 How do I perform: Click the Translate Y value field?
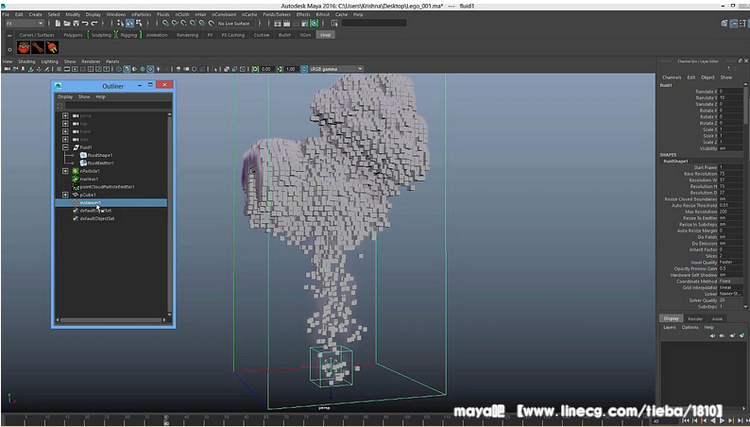point(731,98)
